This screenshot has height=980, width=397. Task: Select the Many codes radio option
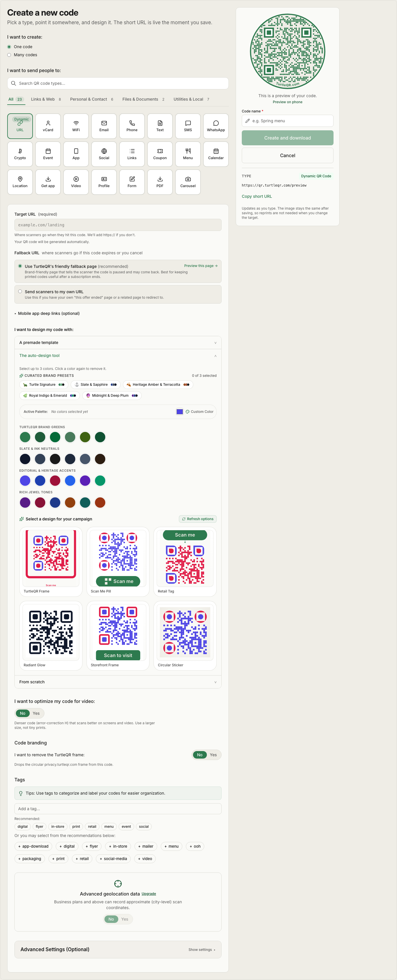tap(9, 55)
